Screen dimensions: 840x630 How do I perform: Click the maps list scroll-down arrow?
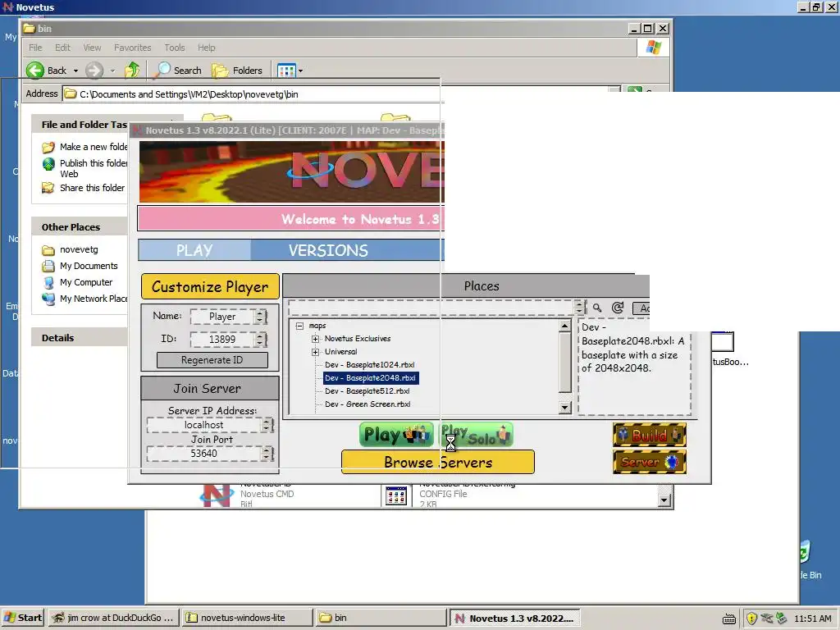click(x=564, y=408)
